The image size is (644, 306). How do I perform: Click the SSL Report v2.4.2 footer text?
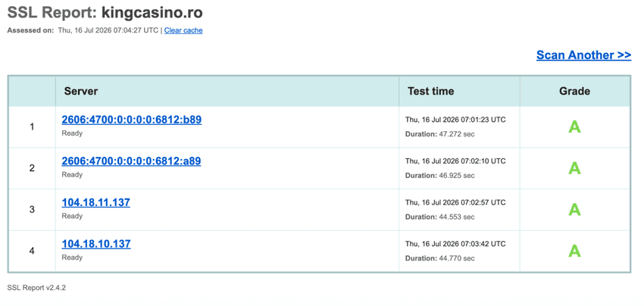pyautogui.click(x=36, y=288)
